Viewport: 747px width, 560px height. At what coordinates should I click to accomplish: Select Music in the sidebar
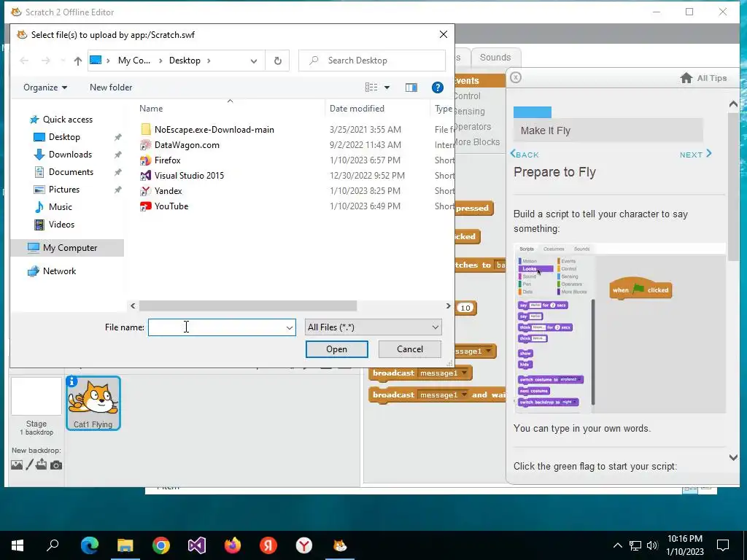(60, 206)
